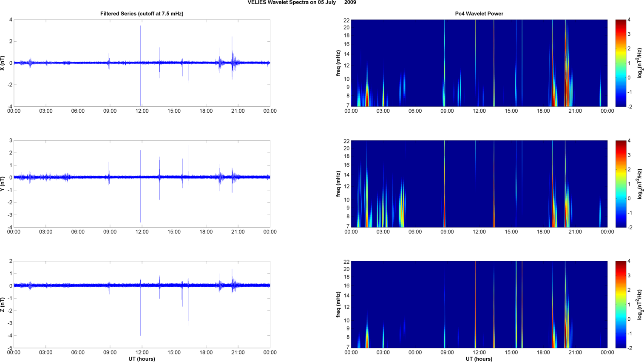Select the middle spectrogram's color bar

tap(621, 184)
